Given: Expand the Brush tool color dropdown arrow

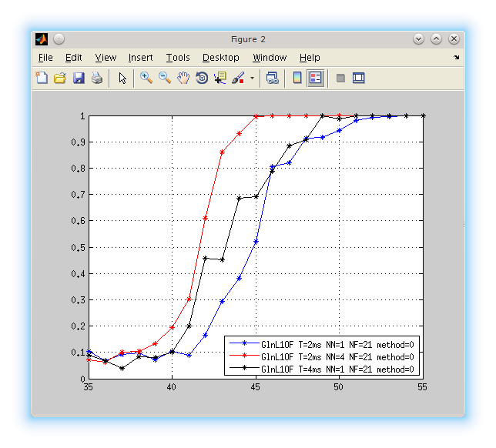Looking at the screenshot, I should pyautogui.click(x=251, y=79).
